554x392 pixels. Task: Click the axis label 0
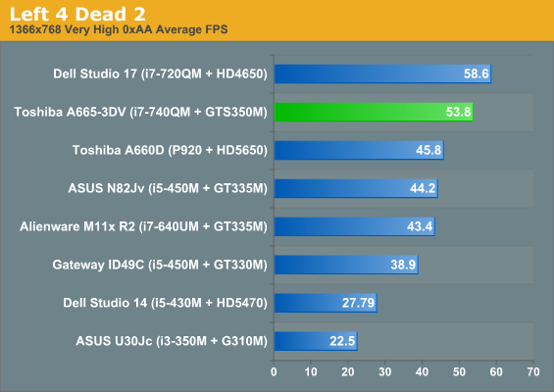(274, 371)
